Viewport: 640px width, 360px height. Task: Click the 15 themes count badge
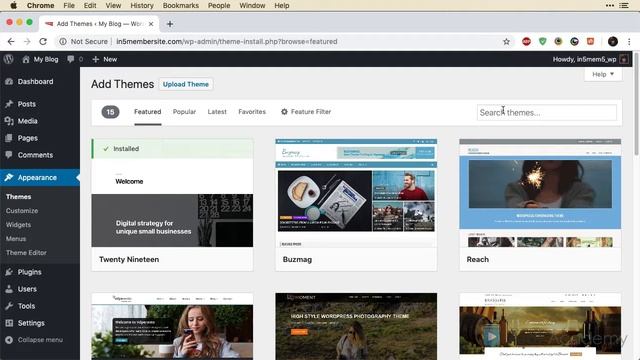coord(110,112)
